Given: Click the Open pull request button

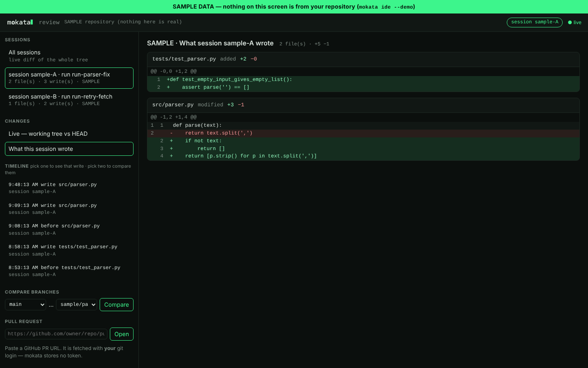Looking at the screenshot, I should [122, 334].
